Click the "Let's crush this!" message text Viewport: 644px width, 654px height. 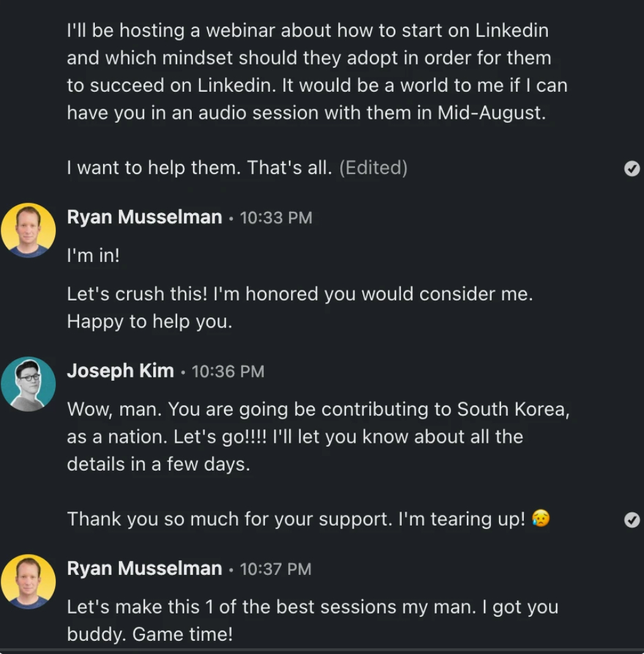tap(299, 307)
